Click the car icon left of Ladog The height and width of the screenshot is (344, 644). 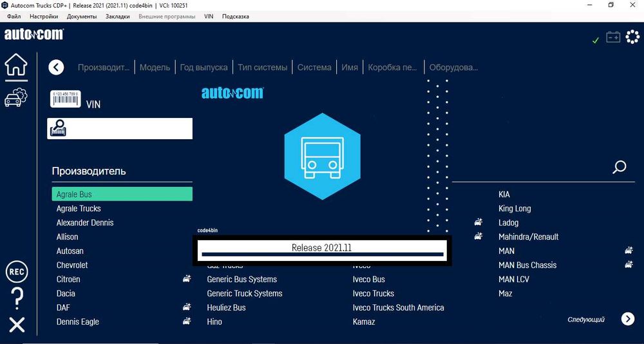click(478, 222)
